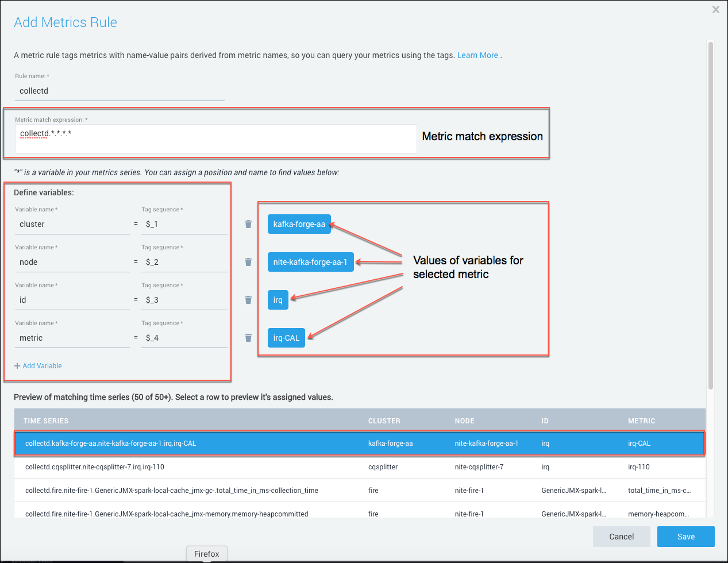This screenshot has width=728, height=563.
Task: Close the Add Metrics Rule dialog
Action: [715, 9]
